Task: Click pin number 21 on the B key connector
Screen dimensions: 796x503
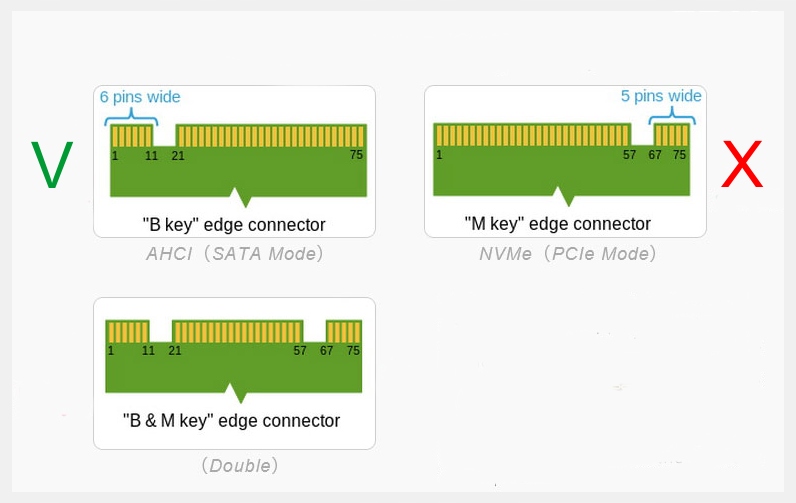Action: coord(178,155)
